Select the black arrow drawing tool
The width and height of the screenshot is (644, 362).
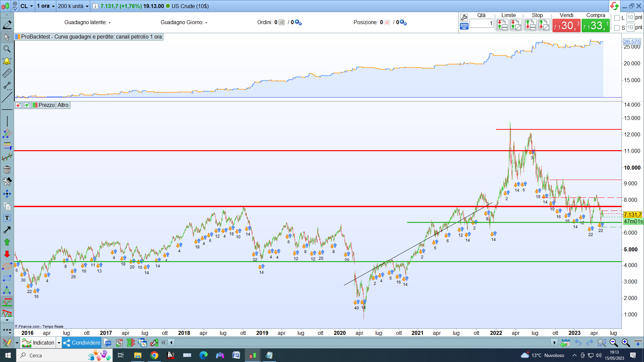(x=7, y=230)
